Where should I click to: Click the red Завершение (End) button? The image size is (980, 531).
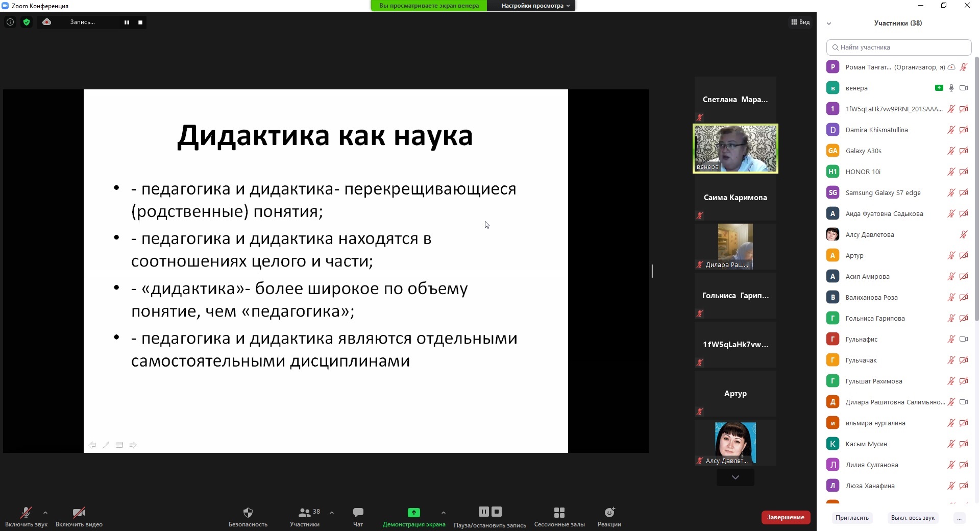(786, 517)
